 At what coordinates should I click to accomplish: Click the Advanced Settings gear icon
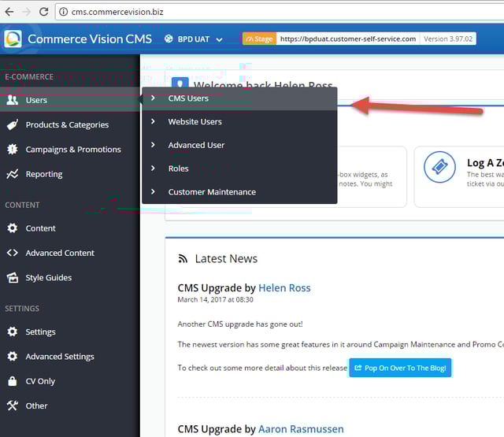point(13,357)
